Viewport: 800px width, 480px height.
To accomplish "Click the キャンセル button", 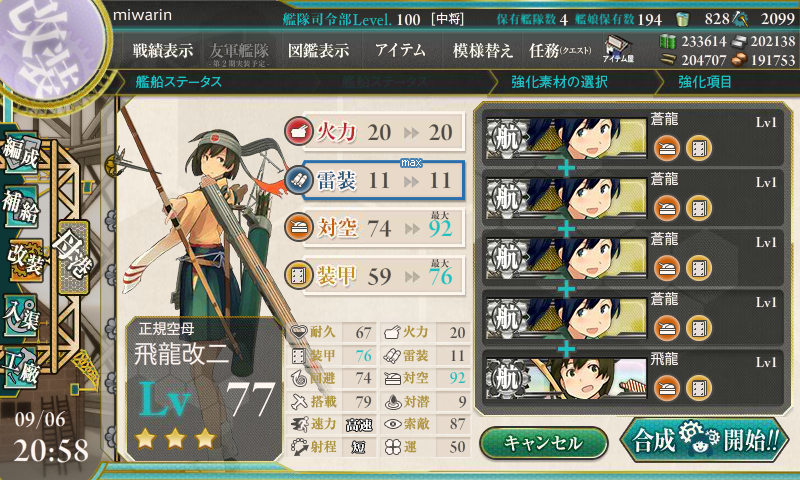I will 544,443.
